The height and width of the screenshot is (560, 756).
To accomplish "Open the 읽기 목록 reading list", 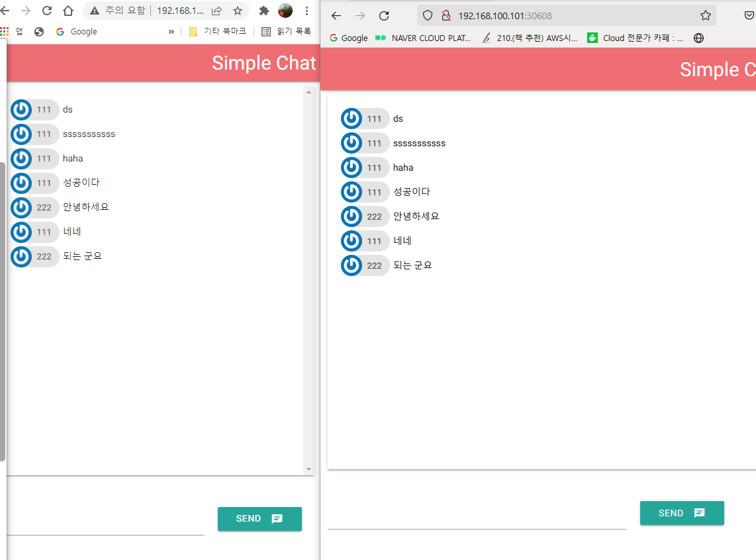I will [x=287, y=31].
